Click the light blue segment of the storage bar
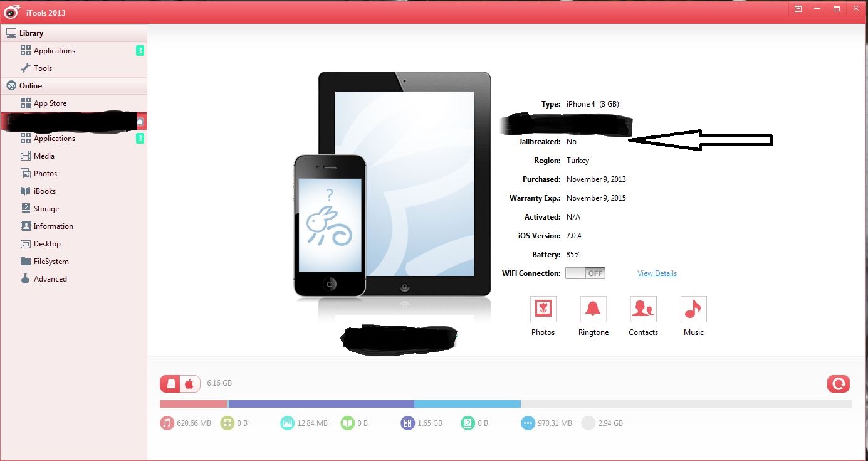The image size is (868, 461). (x=468, y=404)
